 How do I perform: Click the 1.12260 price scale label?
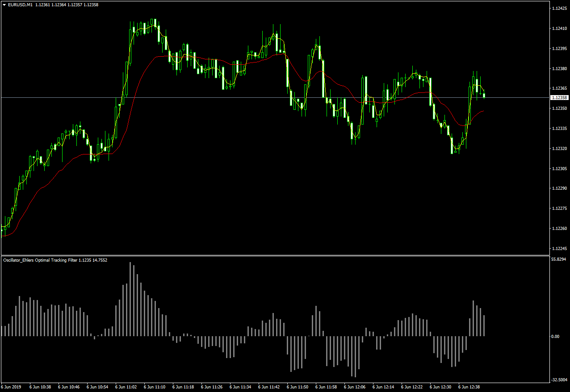click(559, 229)
